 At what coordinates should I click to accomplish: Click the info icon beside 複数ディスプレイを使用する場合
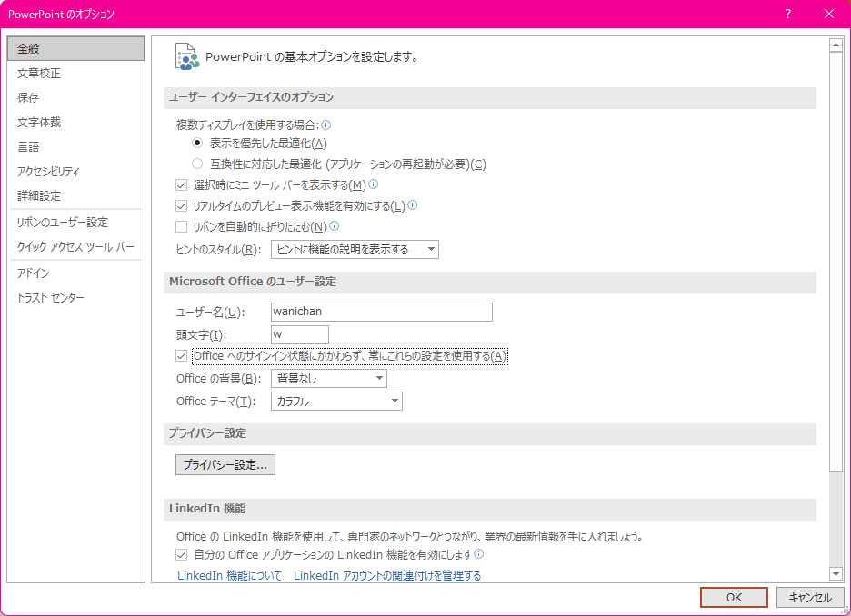326,125
